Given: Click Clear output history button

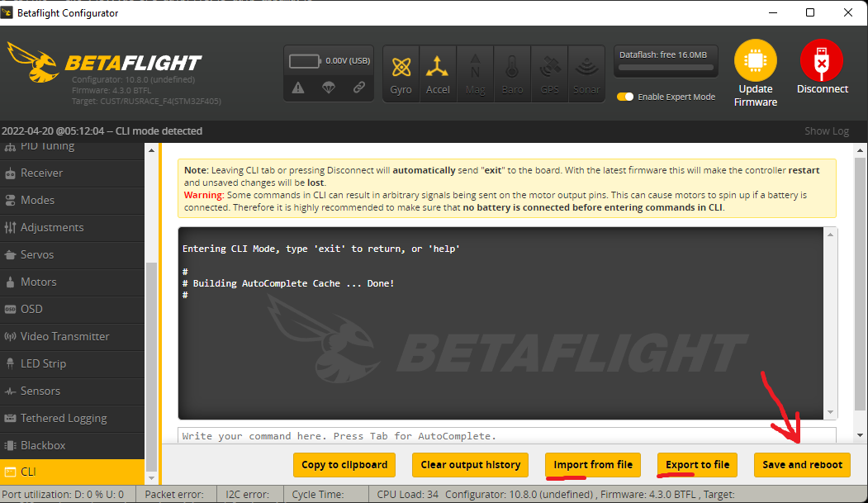Looking at the screenshot, I should tap(470, 465).
